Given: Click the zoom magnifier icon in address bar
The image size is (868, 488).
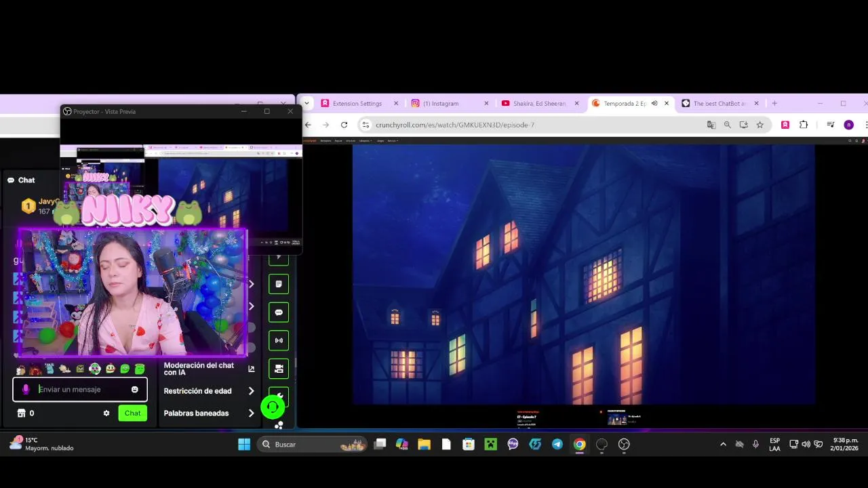Looking at the screenshot, I should click(727, 125).
